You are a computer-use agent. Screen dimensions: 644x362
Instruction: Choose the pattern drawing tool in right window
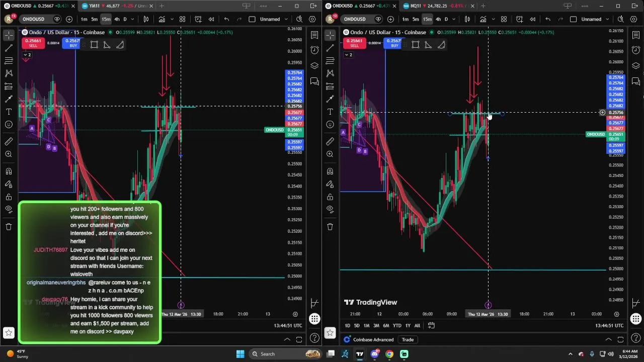(x=330, y=73)
